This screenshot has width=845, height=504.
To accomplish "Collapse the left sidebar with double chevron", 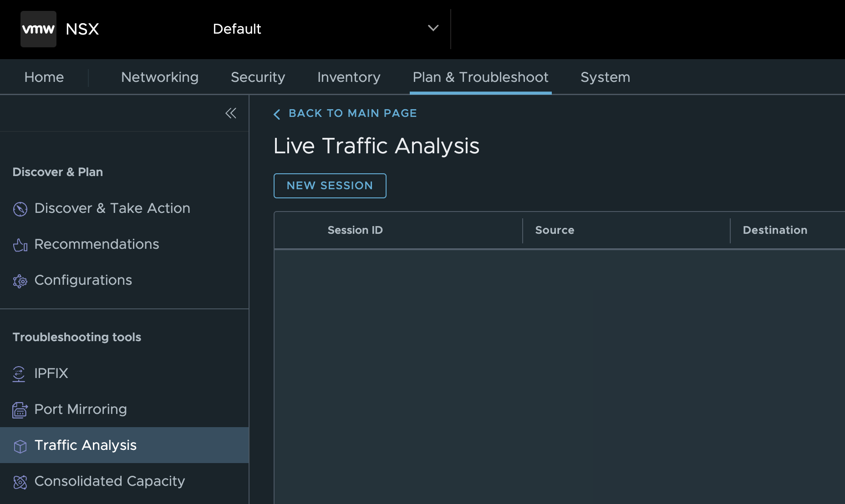I will [231, 113].
